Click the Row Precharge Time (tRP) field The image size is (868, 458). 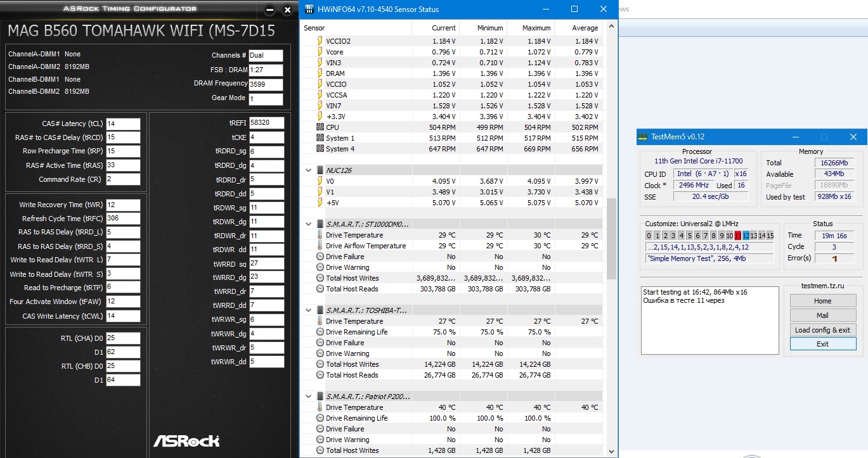tap(123, 151)
